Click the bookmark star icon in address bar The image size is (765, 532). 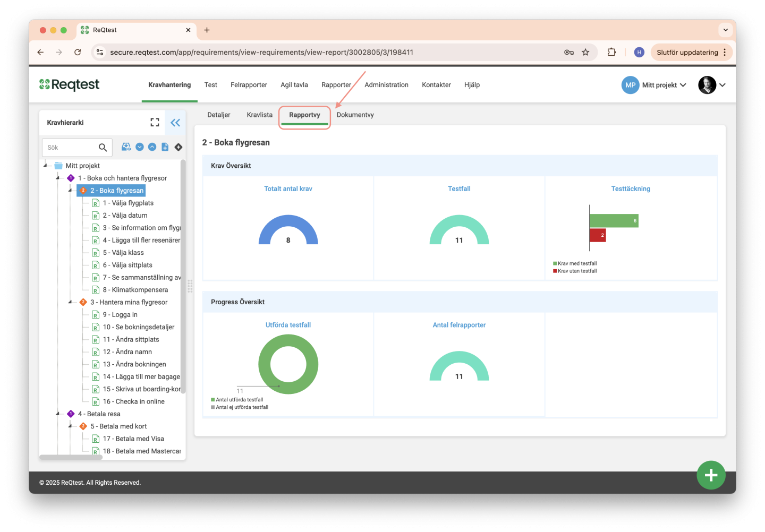point(585,52)
